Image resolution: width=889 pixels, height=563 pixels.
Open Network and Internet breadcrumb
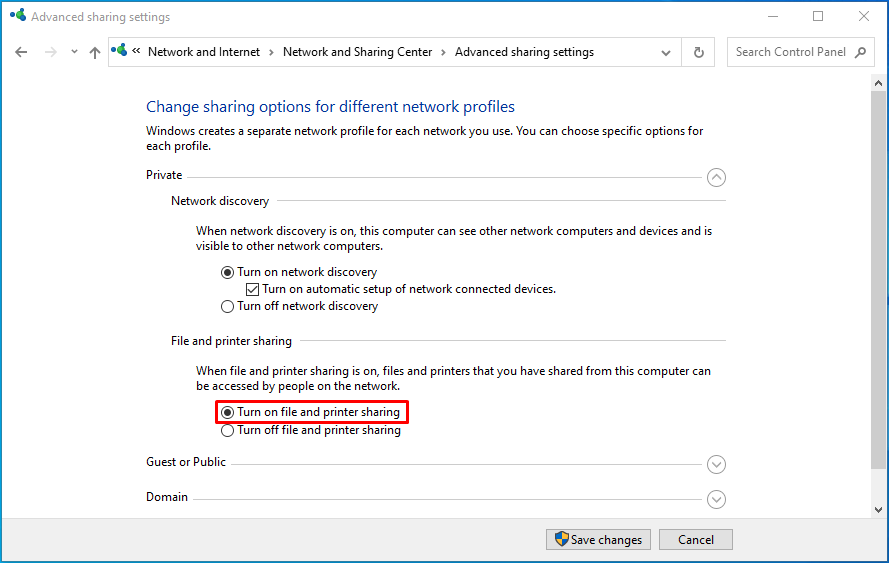pyautogui.click(x=204, y=52)
